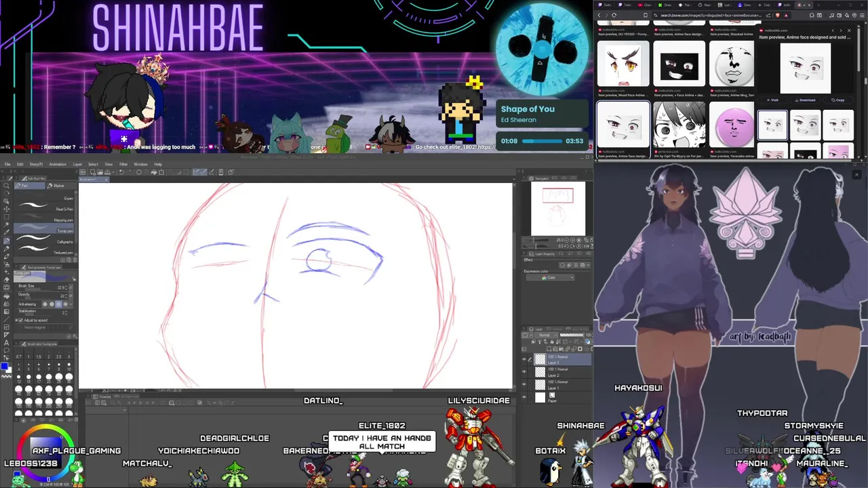Open the Filter menu
This screenshot has height=488, width=868.
[x=123, y=164]
